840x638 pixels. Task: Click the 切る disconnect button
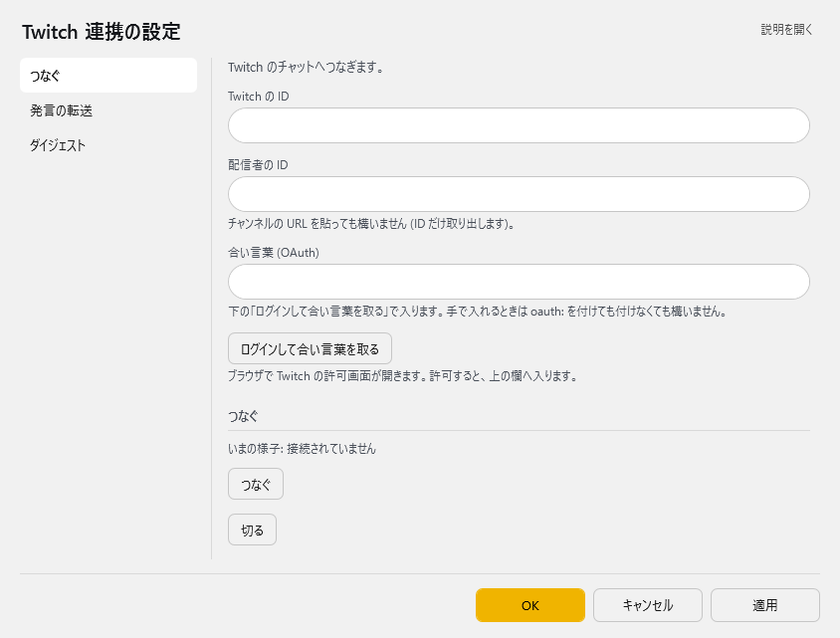tap(253, 530)
